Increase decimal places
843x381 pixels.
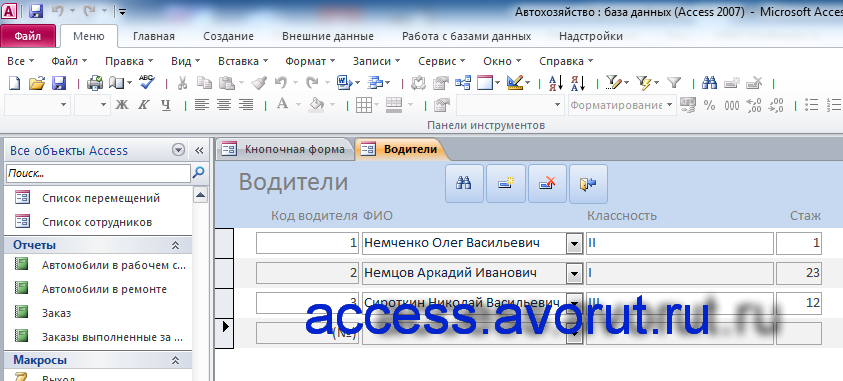754,105
